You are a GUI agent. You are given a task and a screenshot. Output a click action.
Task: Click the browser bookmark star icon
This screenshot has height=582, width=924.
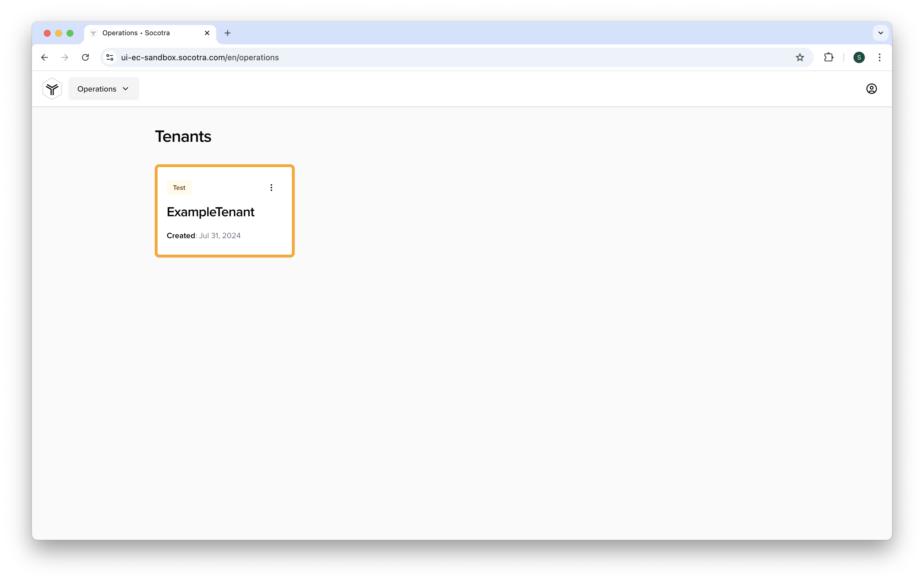[800, 57]
